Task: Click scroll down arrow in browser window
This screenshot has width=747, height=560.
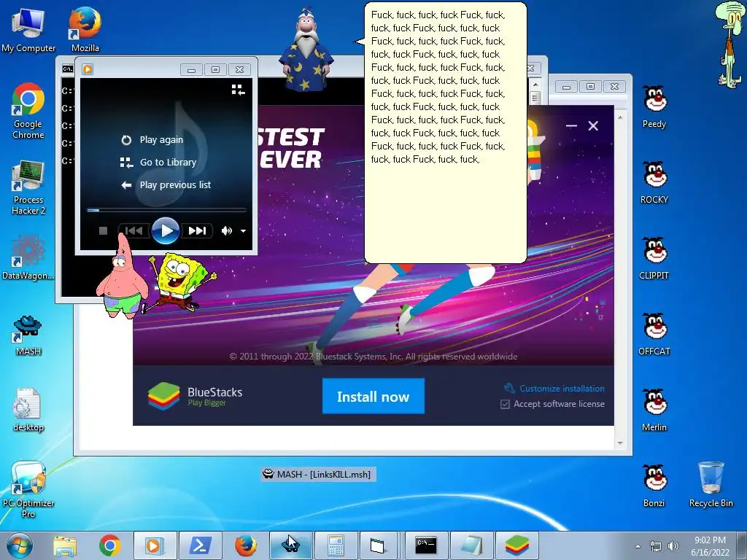Action: tap(620, 443)
